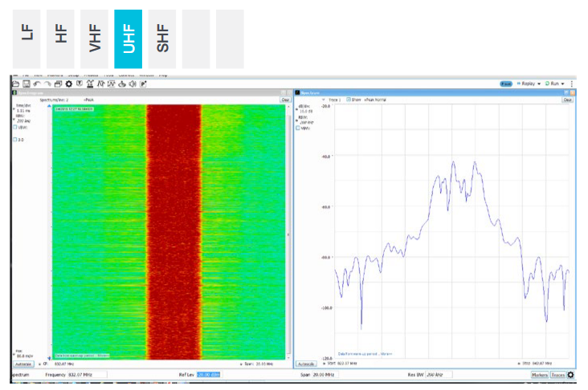Screen dimensions: 588x390
Task: Open settings via toolbar gear icon
Action: pos(68,83)
